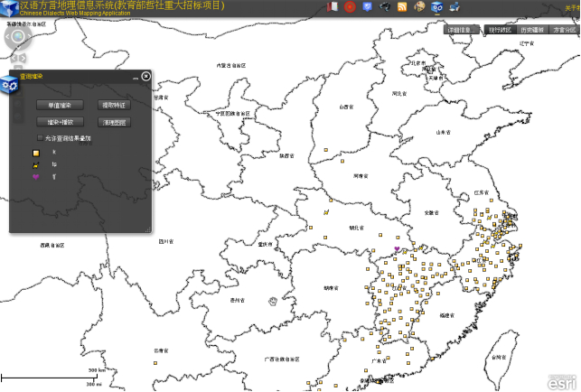Image resolution: width=581 pixels, height=392 pixels.
Task: Click the globe full-extent button
Action: pos(18,36)
